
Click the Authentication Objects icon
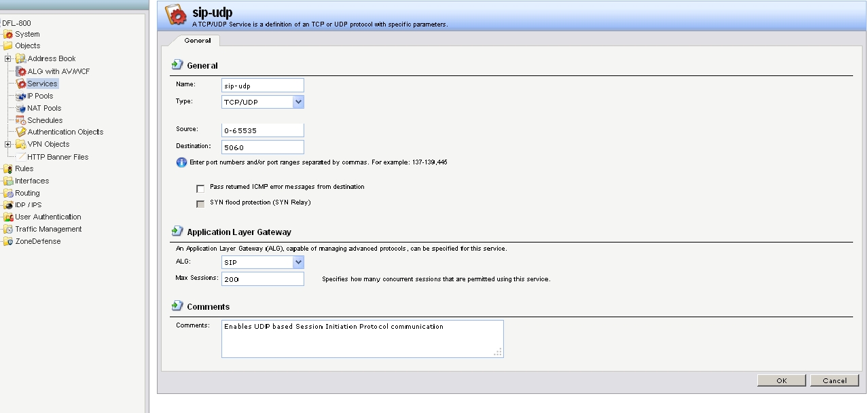point(21,132)
